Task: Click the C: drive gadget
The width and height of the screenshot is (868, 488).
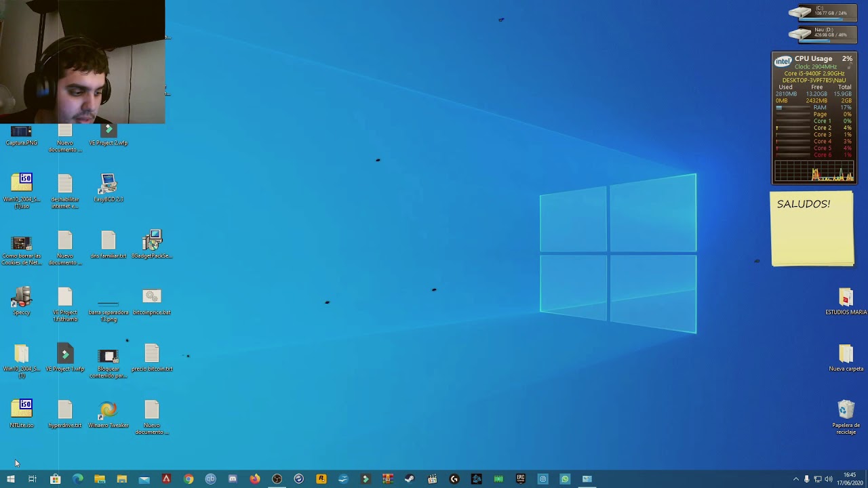Action: (x=823, y=12)
